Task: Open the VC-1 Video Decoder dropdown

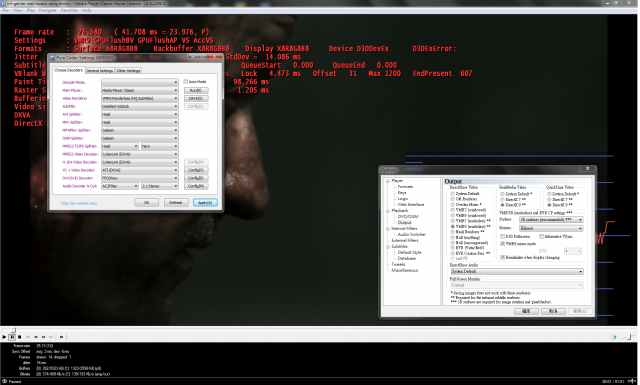Action: (x=140, y=170)
